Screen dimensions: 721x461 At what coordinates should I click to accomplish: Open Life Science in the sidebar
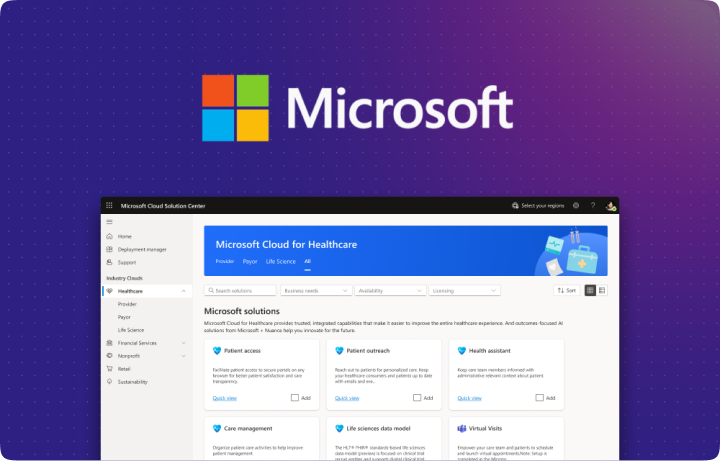click(131, 330)
